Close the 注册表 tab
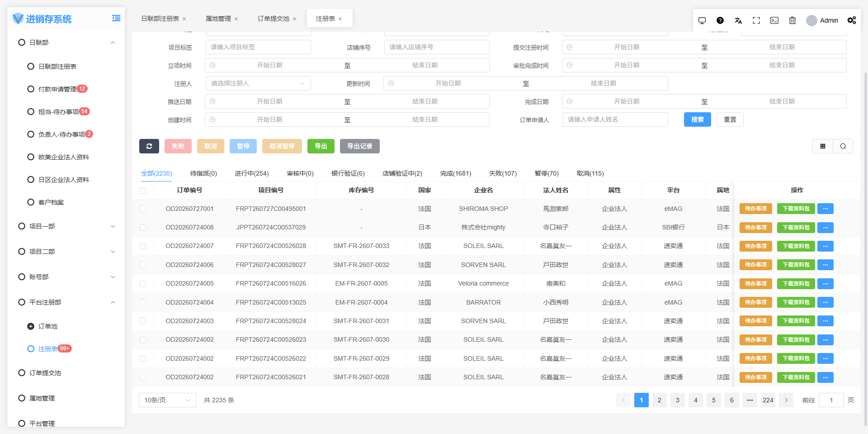This screenshot has width=868, height=434. [340, 19]
